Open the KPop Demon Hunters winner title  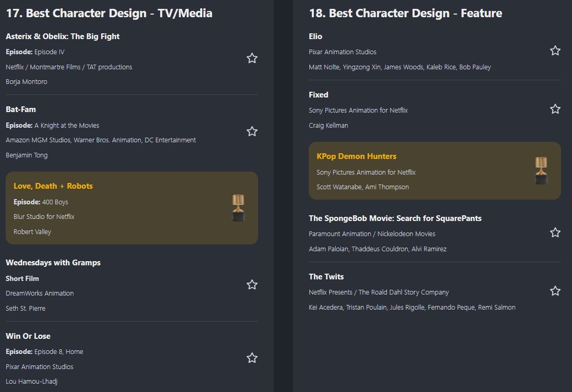pos(356,156)
